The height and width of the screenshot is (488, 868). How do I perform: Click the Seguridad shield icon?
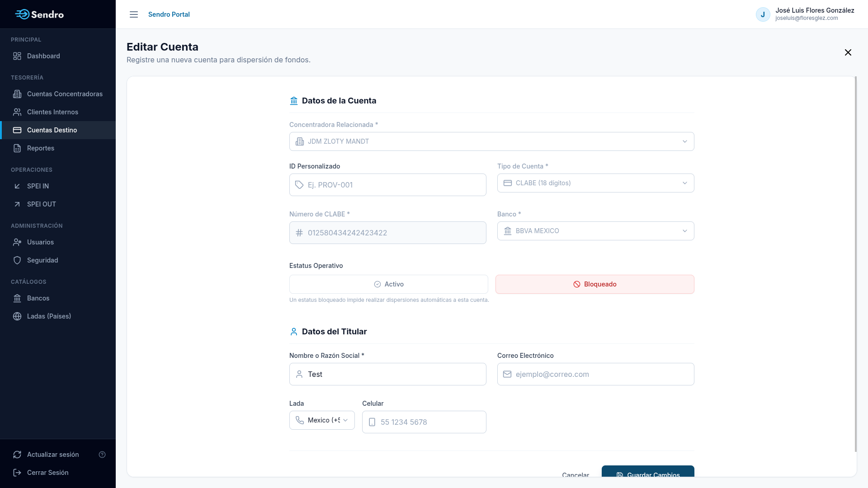coord(17,260)
